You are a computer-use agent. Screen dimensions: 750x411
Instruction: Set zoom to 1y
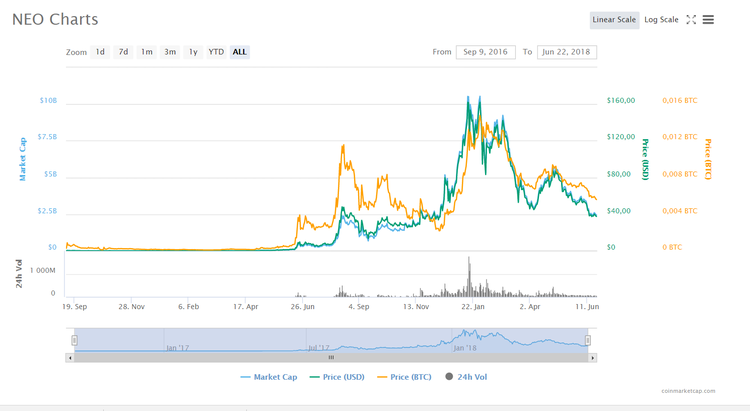click(x=193, y=52)
